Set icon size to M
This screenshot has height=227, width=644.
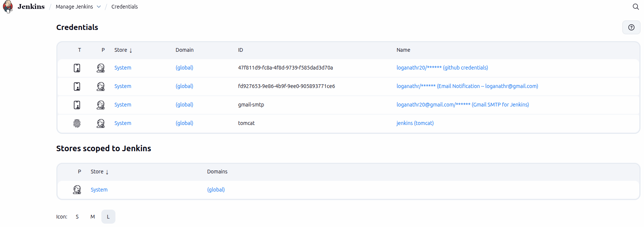click(93, 217)
